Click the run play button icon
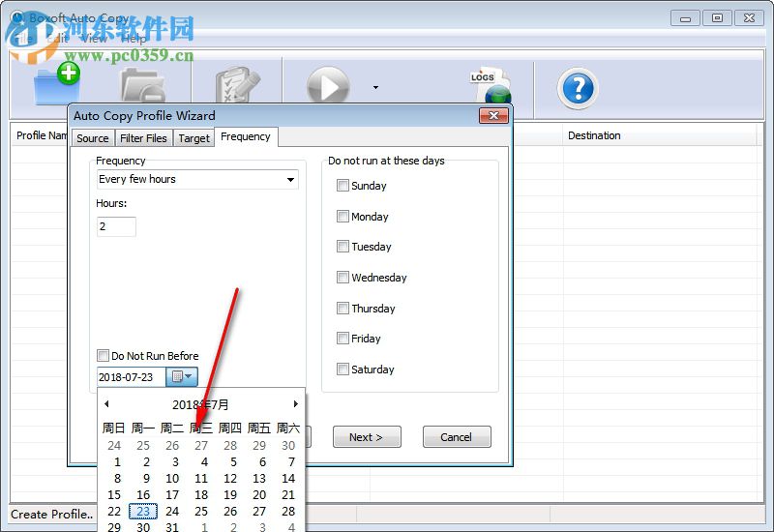This screenshot has height=532, width=774. pos(328,86)
